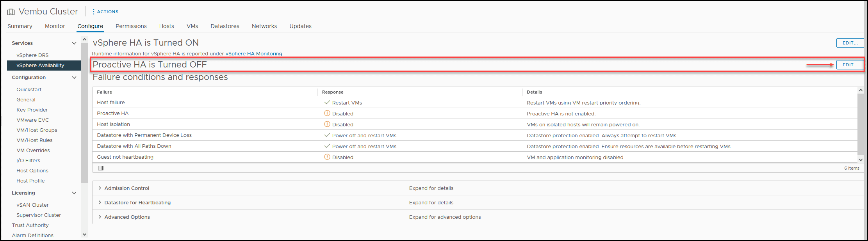
Task: Click the Vembu Cluster icon in header
Action: [11, 12]
